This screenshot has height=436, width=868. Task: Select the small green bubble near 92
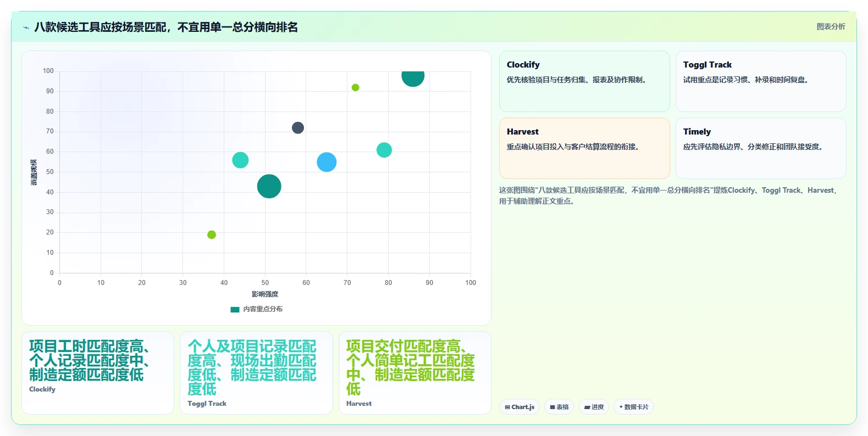[355, 87]
